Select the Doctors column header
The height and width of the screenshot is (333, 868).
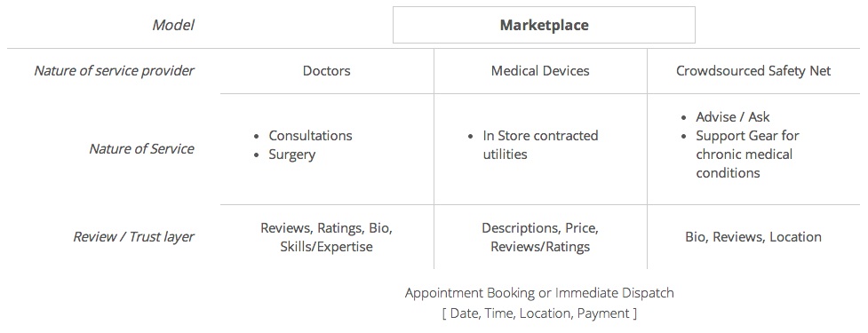coord(327,71)
